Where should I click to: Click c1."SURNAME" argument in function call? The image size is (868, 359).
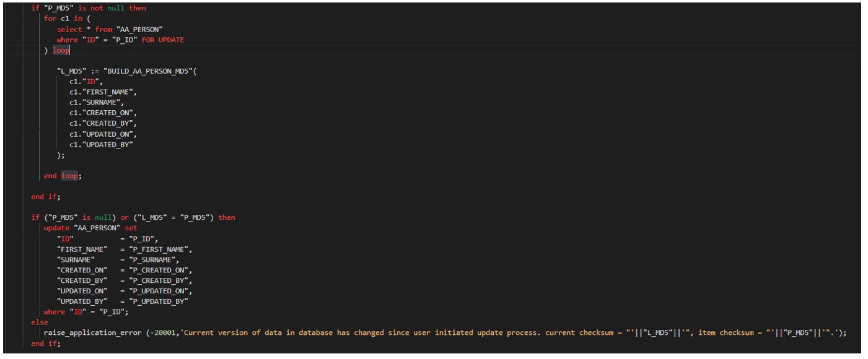tap(97, 103)
